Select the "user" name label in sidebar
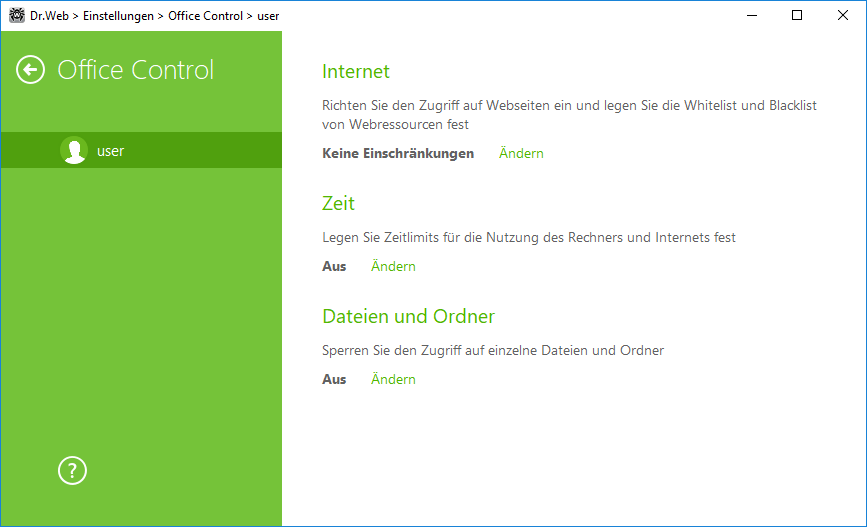Image resolution: width=867 pixels, height=527 pixels. pos(111,151)
